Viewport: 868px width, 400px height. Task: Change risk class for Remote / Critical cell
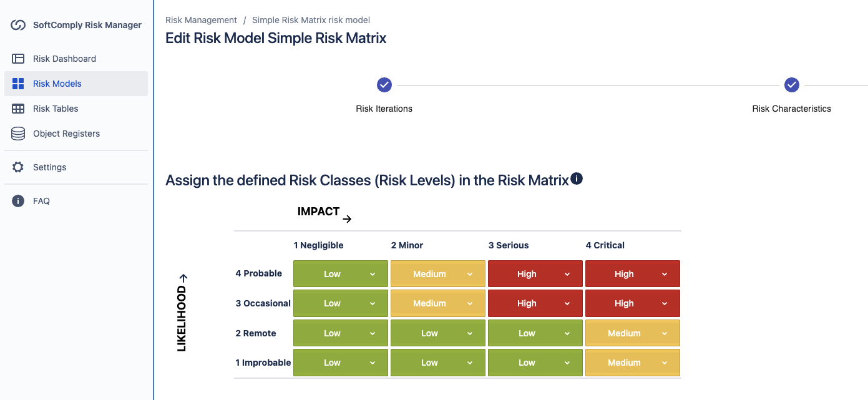click(x=633, y=333)
